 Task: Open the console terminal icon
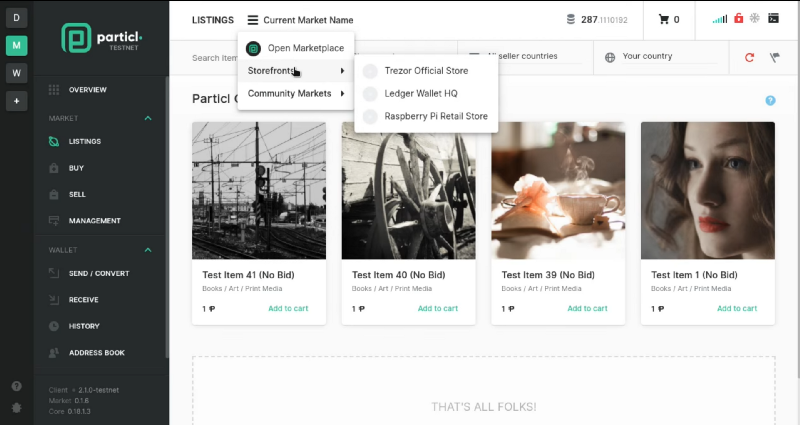pyautogui.click(x=773, y=18)
